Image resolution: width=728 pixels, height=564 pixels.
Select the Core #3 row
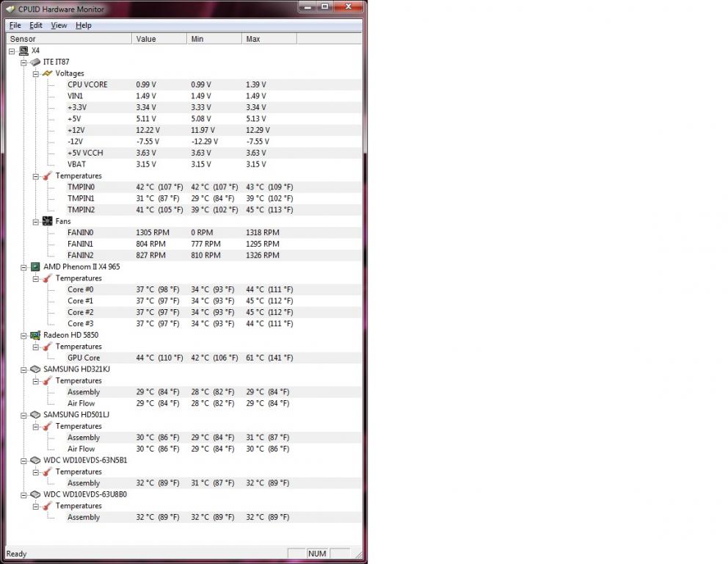[214, 324]
